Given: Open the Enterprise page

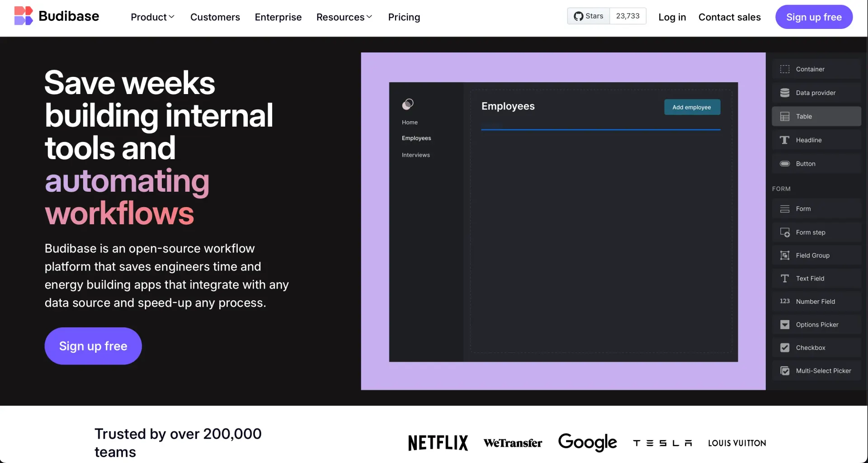Looking at the screenshot, I should point(278,17).
